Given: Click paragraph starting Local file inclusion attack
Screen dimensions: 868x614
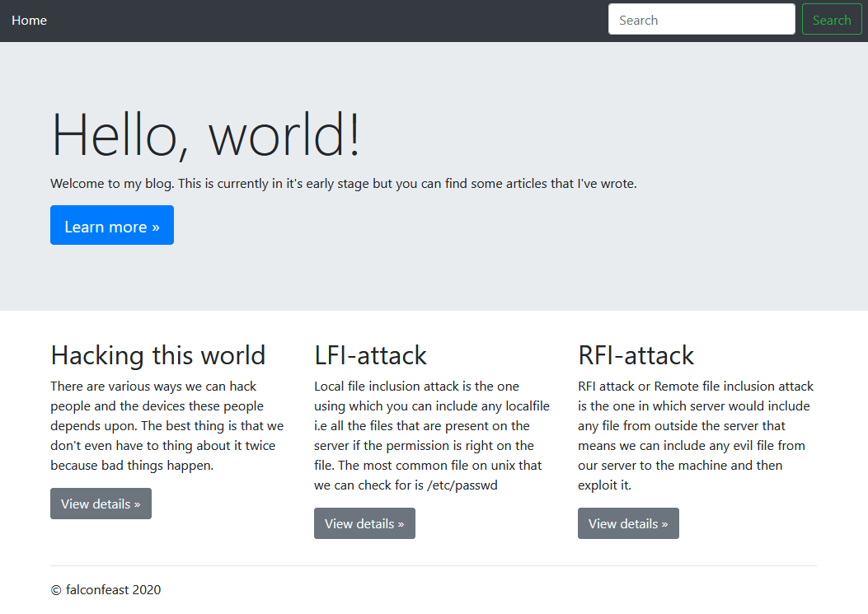Looking at the screenshot, I should (432, 436).
